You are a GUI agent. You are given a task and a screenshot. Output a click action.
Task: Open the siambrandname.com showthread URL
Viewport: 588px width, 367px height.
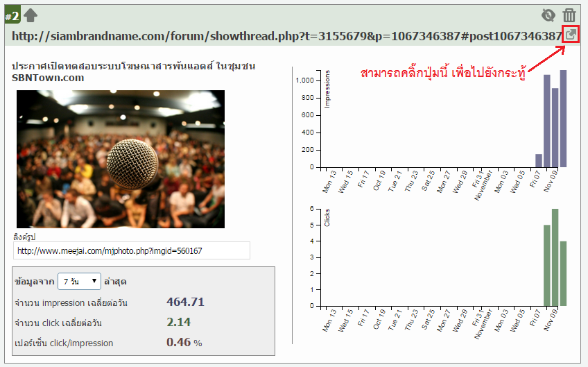pyautogui.click(x=287, y=35)
